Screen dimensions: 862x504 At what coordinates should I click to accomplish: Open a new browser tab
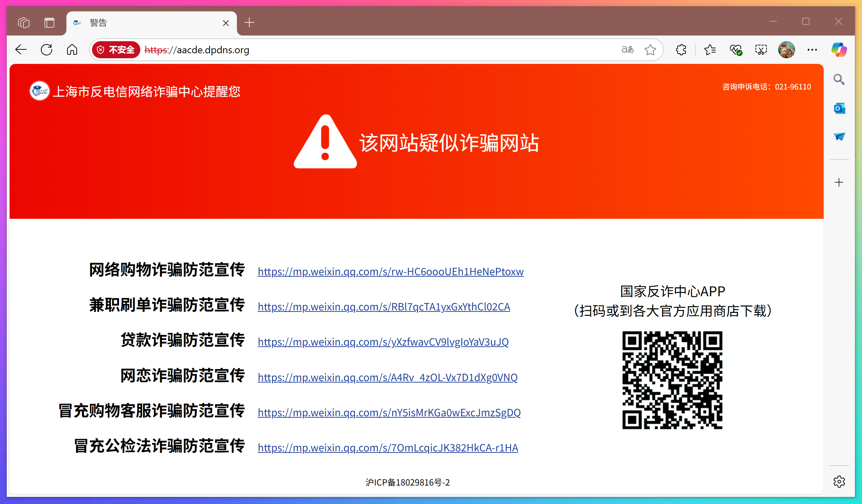pos(249,22)
